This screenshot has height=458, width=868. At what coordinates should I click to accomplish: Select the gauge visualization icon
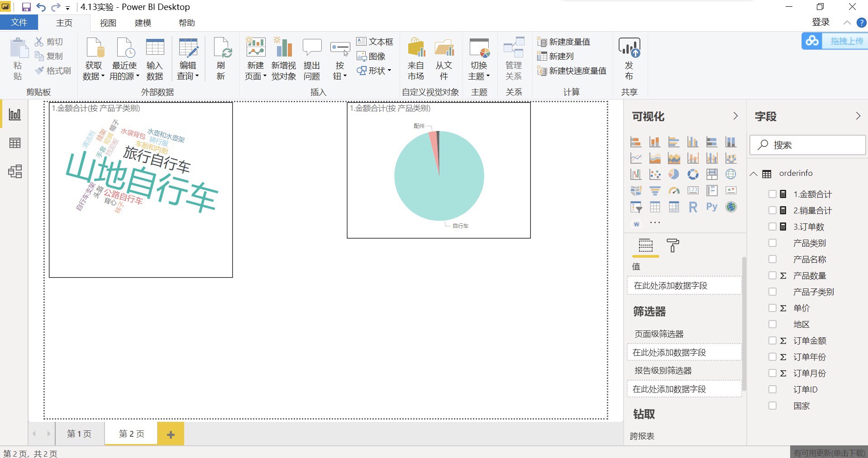tap(674, 190)
